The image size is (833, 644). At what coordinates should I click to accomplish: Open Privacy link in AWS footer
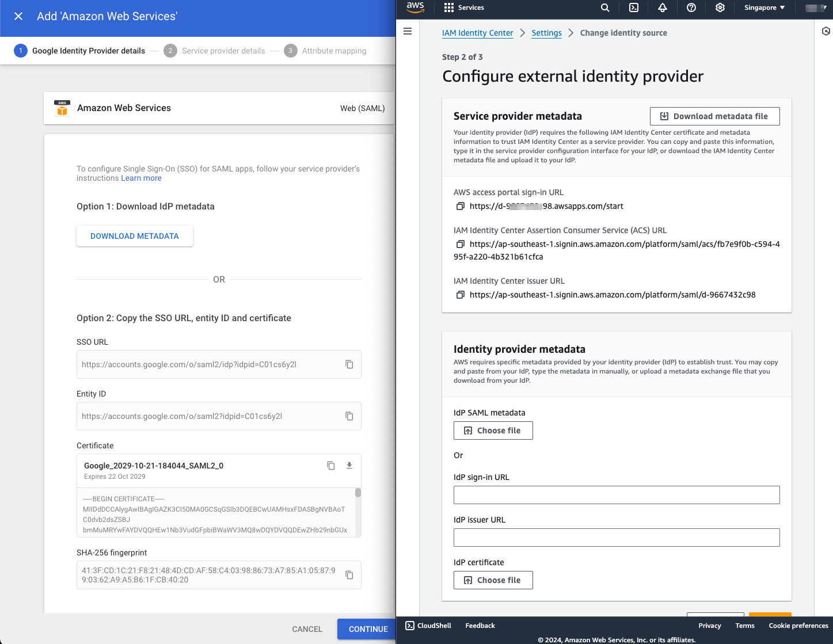point(710,626)
